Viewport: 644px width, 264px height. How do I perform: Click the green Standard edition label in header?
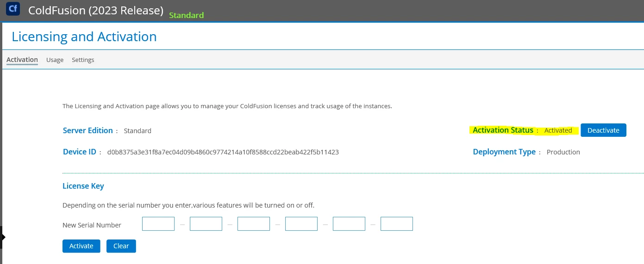coord(186,15)
